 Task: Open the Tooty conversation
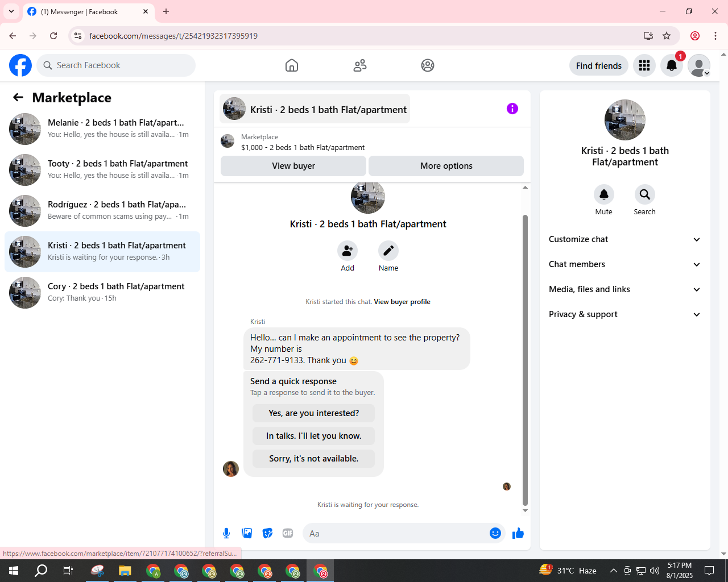point(102,170)
